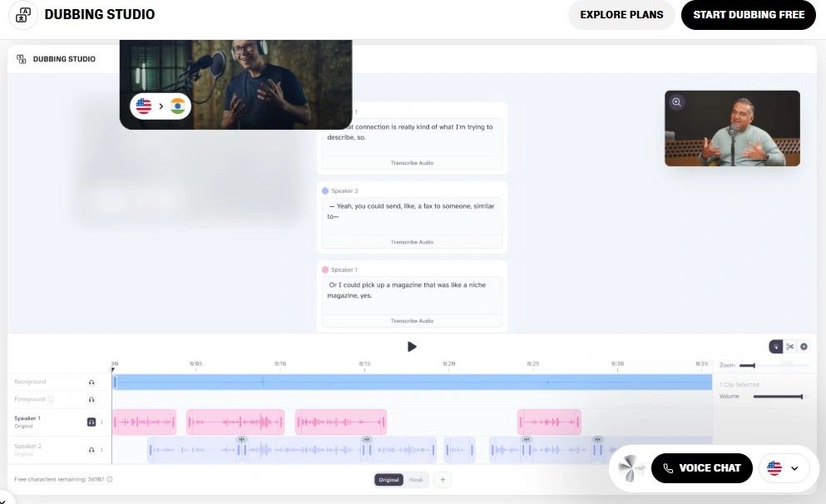This screenshot has width=826, height=504.
Task: Play the timeline with play button
Action: (x=412, y=347)
